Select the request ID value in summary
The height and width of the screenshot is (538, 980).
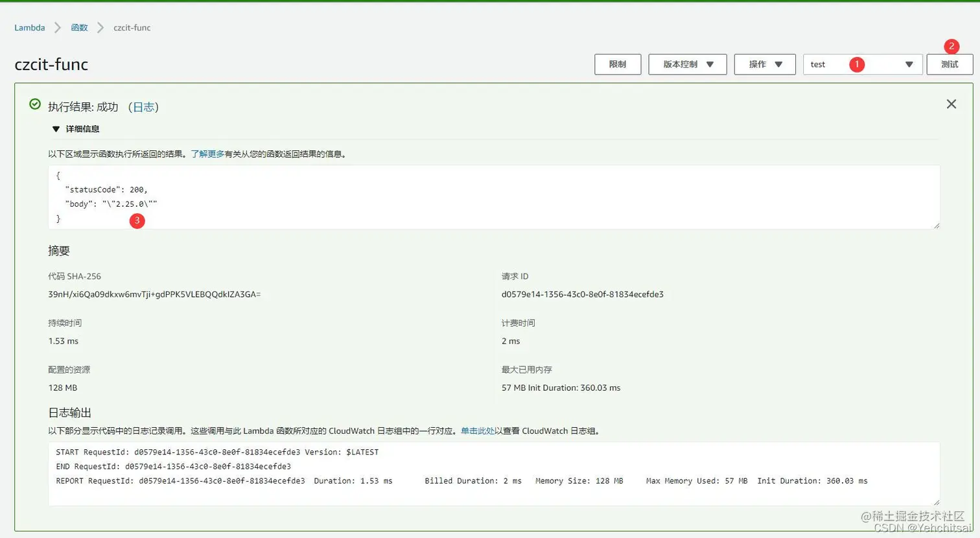(583, 294)
